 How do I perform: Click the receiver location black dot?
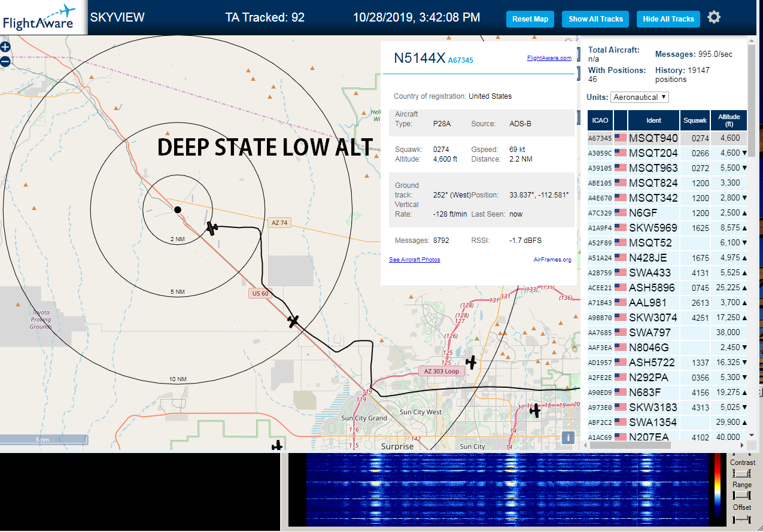coord(177,209)
